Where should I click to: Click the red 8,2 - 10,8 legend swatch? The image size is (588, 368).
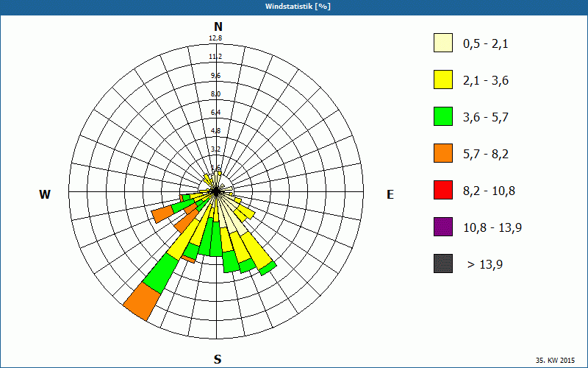443,190
